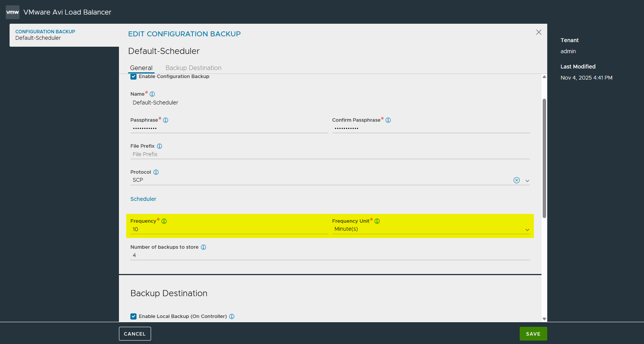Close the Edit Configuration Backup dialog
Screen dimensions: 644x344
tap(538, 32)
